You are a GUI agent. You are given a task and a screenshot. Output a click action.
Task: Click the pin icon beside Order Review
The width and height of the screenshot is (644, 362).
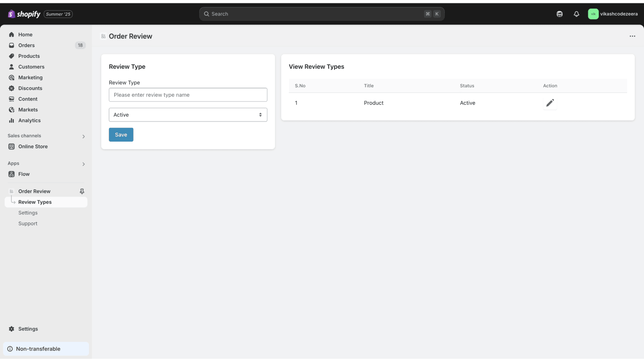[82, 191]
